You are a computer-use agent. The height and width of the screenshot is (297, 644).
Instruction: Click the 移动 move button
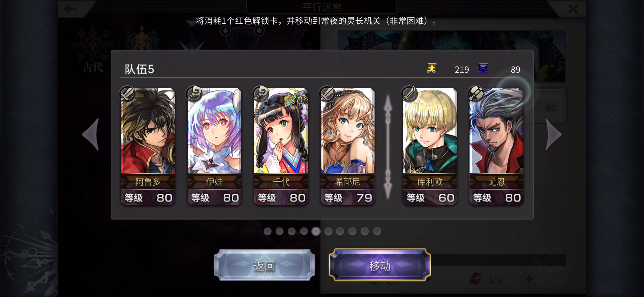pyautogui.click(x=380, y=265)
